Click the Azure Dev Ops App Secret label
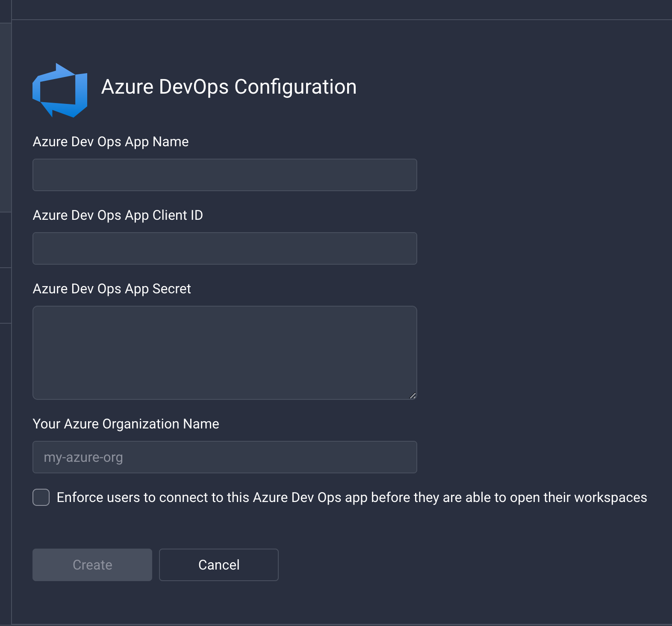Screen dimensions: 672x626 click(x=112, y=289)
